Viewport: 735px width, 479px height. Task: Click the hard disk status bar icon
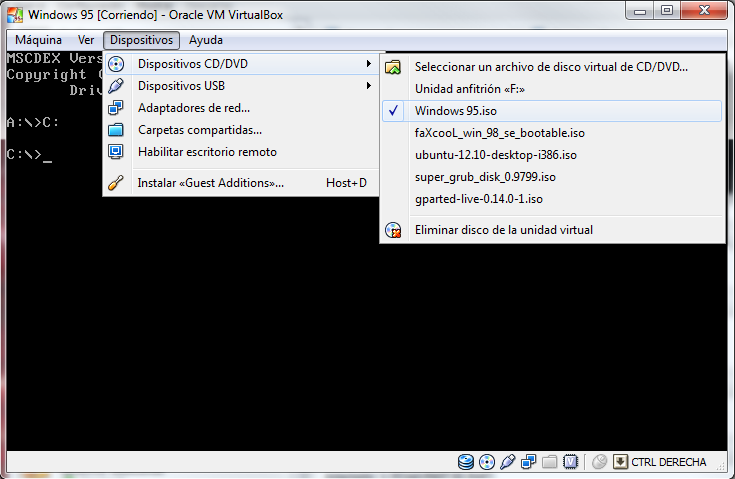tap(465, 462)
